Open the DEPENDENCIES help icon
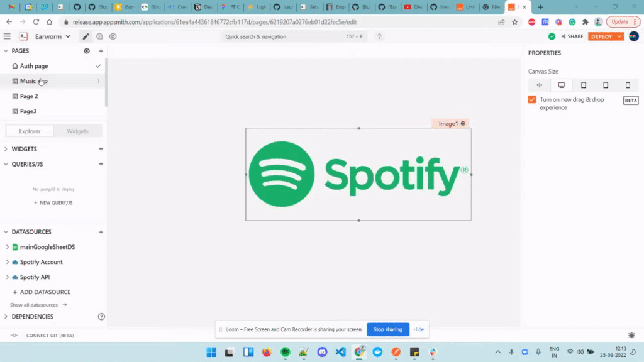 tap(101, 317)
